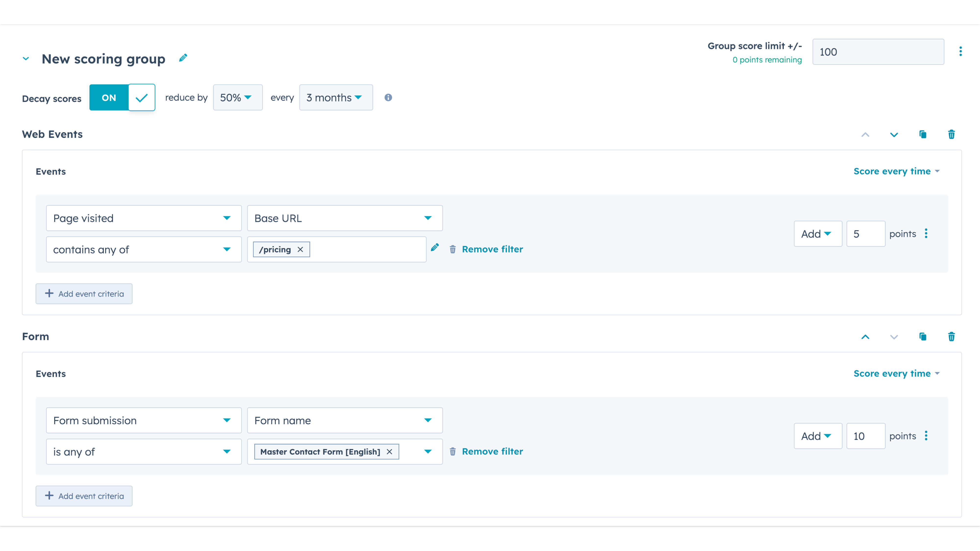Collapse the New scoring group via its chevron
Screen dimensions: 980x551
(25, 59)
